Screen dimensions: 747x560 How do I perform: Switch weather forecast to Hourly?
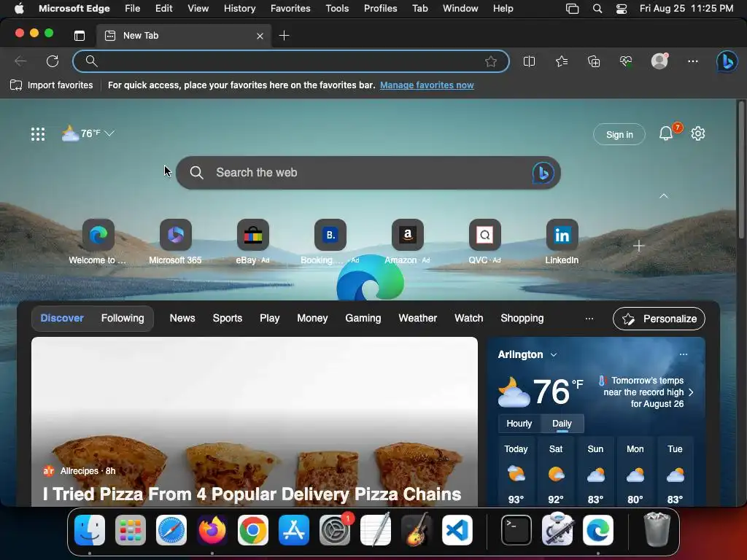pos(519,424)
